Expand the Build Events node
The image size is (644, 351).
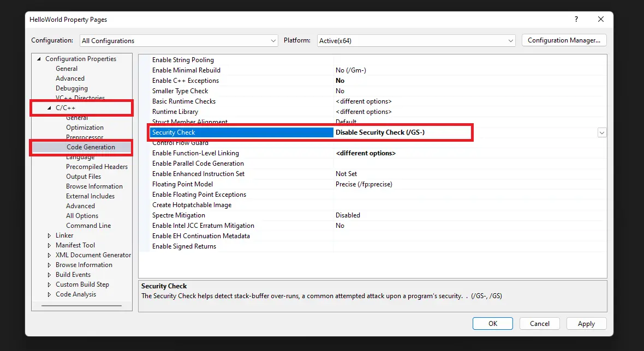(x=49, y=275)
